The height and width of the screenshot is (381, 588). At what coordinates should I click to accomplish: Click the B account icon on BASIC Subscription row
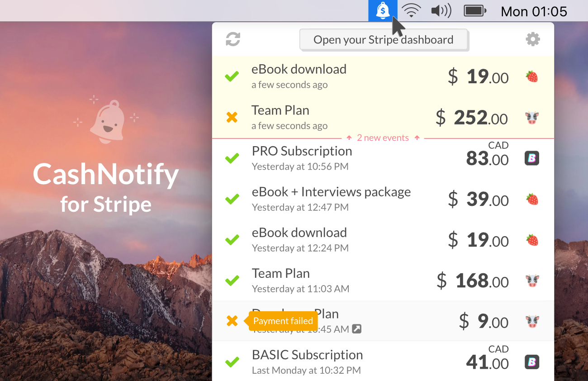[532, 362]
